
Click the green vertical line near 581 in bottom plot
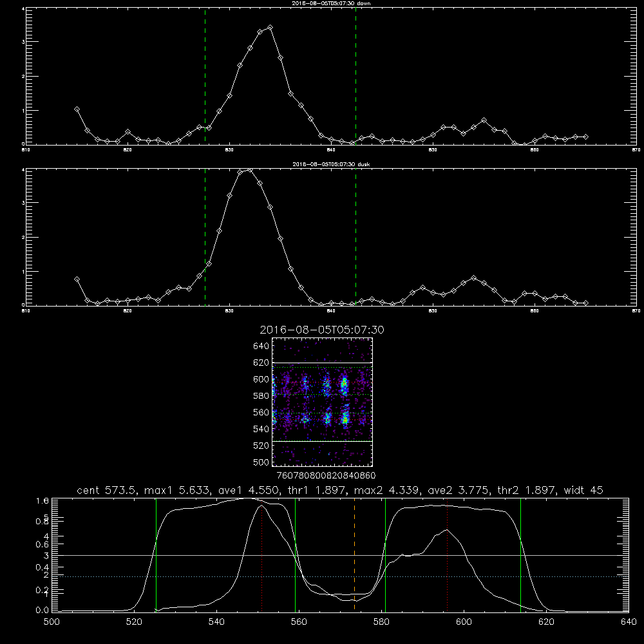tap(385, 554)
